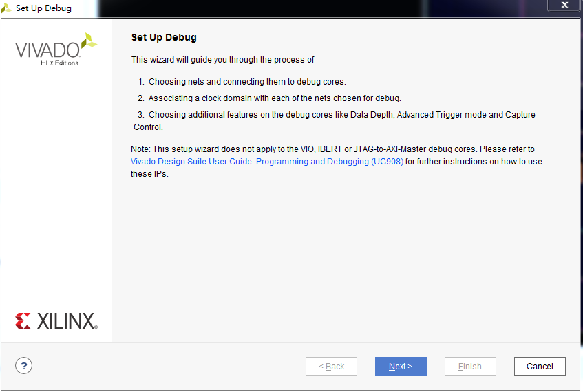Open the help question mark icon
Viewport: 583px width, 392px height.
(x=23, y=366)
